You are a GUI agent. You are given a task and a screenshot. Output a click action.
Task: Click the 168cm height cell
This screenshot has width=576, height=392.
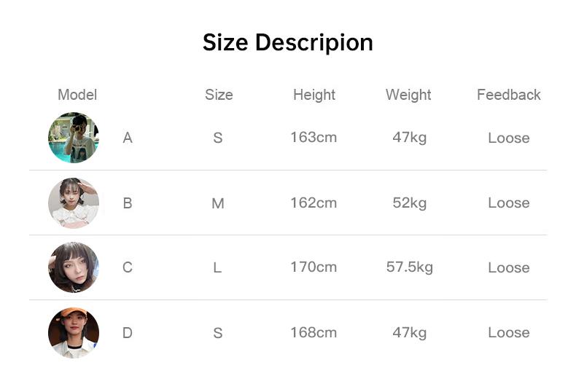(314, 333)
